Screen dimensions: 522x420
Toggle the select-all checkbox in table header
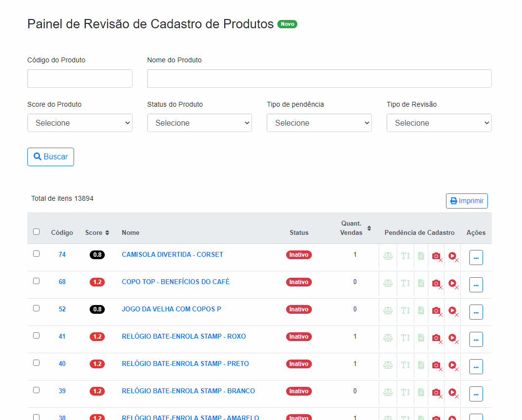click(x=36, y=231)
